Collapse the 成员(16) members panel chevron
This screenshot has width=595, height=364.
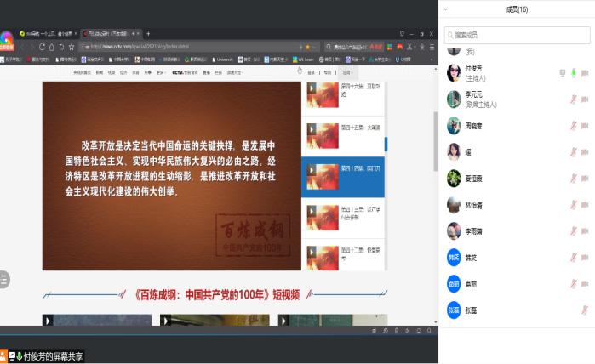click(x=446, y=9)
